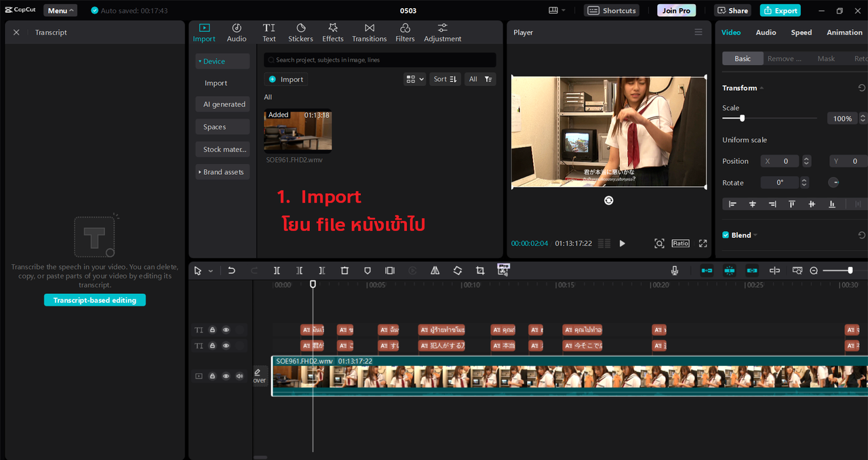868x460 pixels.
Task: Open the media view mode dropdown
Action: (x=414, y=79)
